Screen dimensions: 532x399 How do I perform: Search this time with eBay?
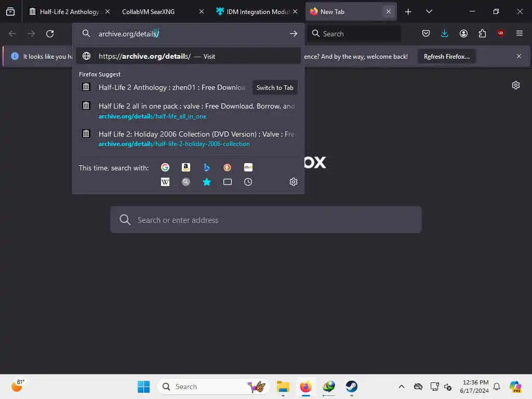coord(248,167)
